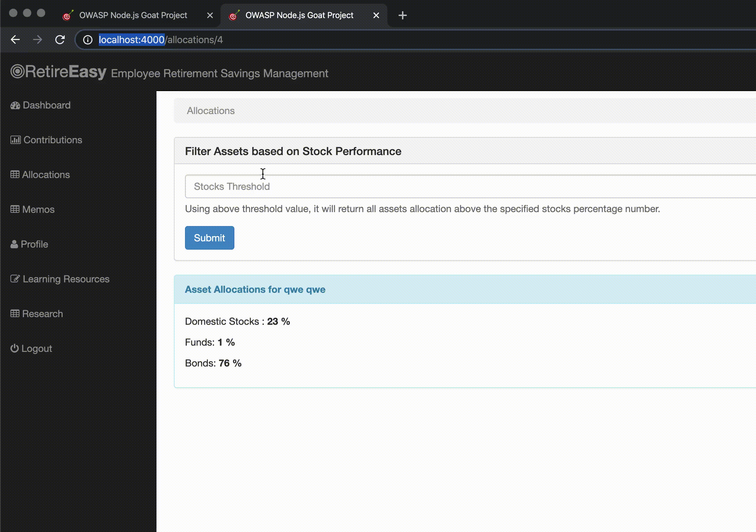Click the Allocations sidebar icon
Viewport: 756px width, 532px height.
(x=14, y=175)
